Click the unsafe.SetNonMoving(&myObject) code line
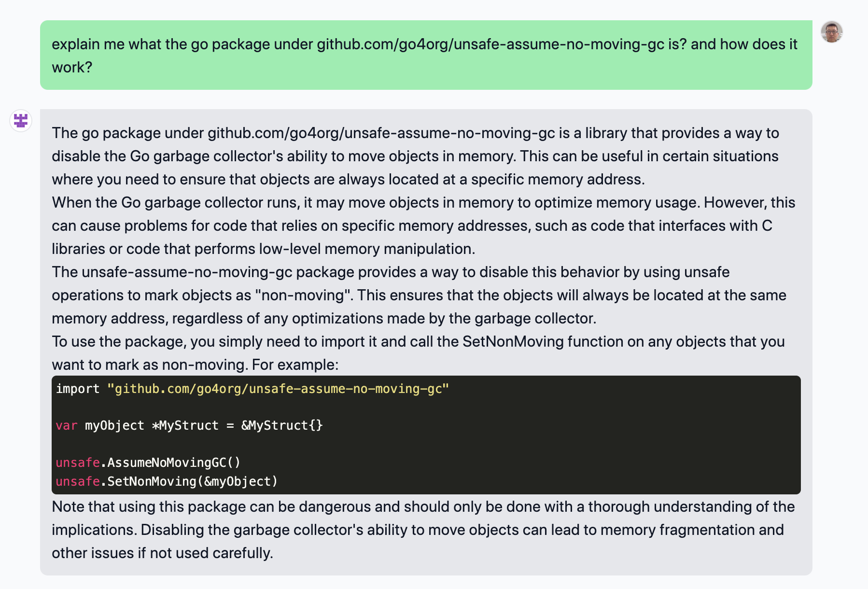This screenshot has height=589, width=868. click(167, 481)
